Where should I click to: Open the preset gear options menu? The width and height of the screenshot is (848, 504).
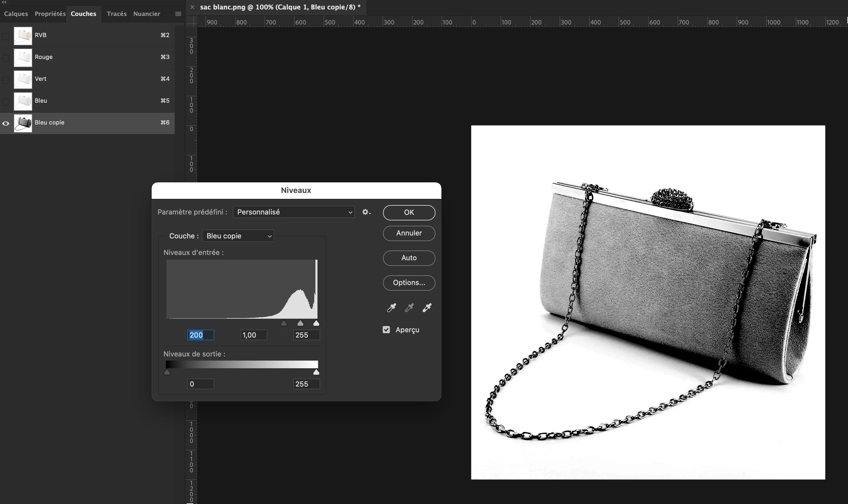366,212
